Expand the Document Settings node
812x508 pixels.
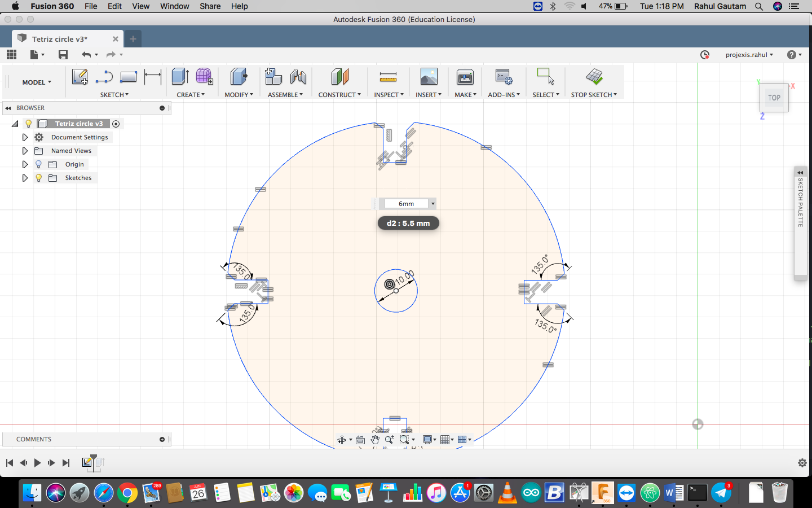[x=25, y=137]
